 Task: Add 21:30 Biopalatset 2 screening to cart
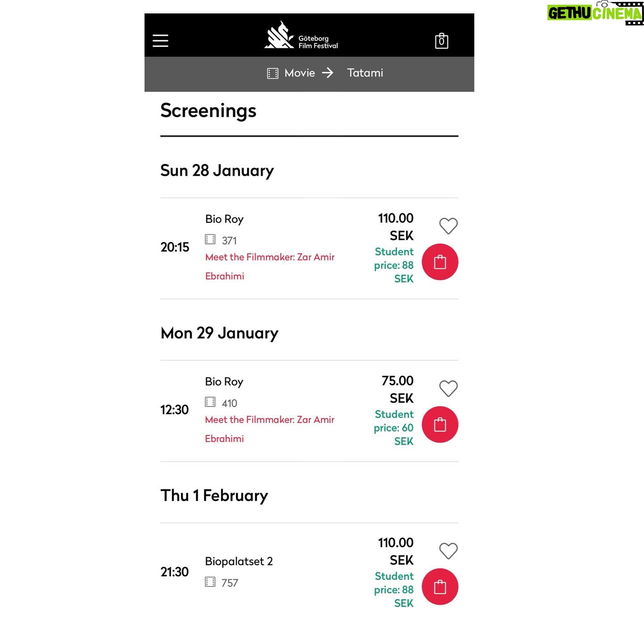[x=440, y=587]
